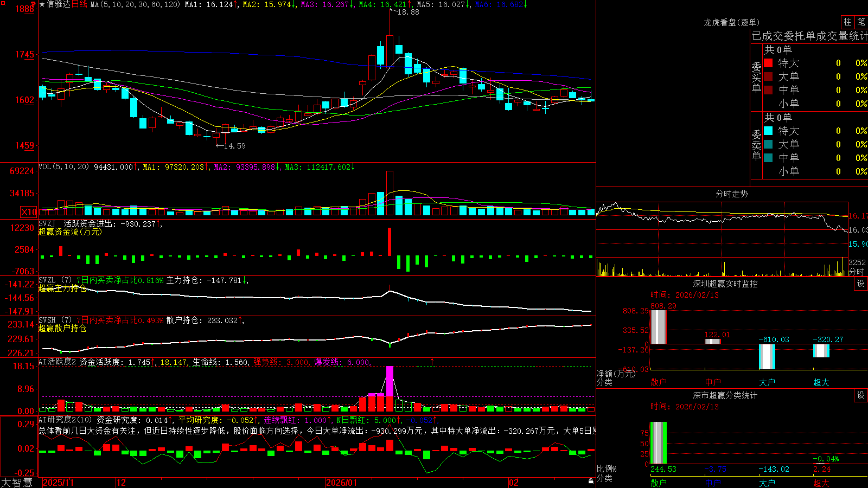Click the -610.03 大户 bar in 实时监控
The width and height of the screenshot is (868, 488).
pyautogui.click(x=767, y=357)
